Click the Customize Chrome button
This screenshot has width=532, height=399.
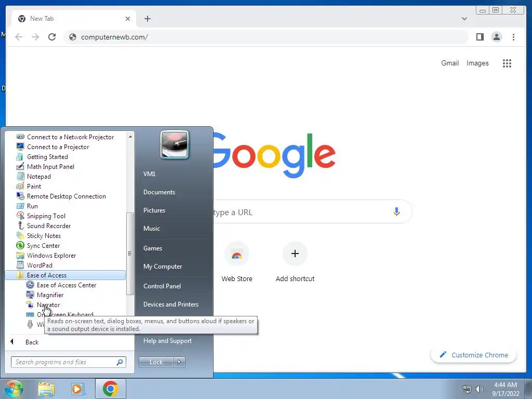474,355
